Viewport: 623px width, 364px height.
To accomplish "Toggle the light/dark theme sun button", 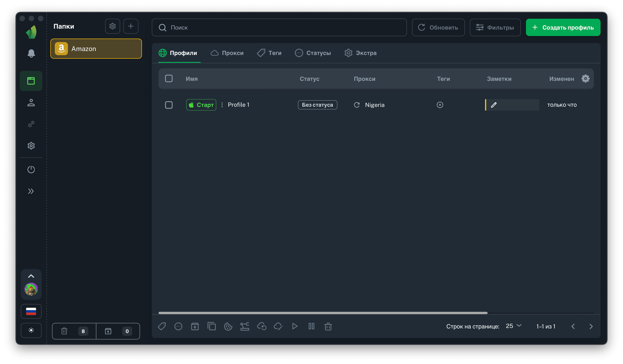I will (31, 330).
